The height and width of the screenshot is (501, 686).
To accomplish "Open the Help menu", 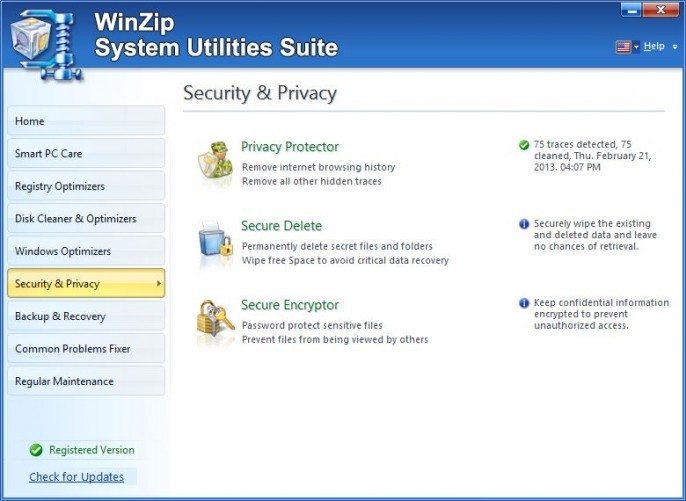I will 654,46.
